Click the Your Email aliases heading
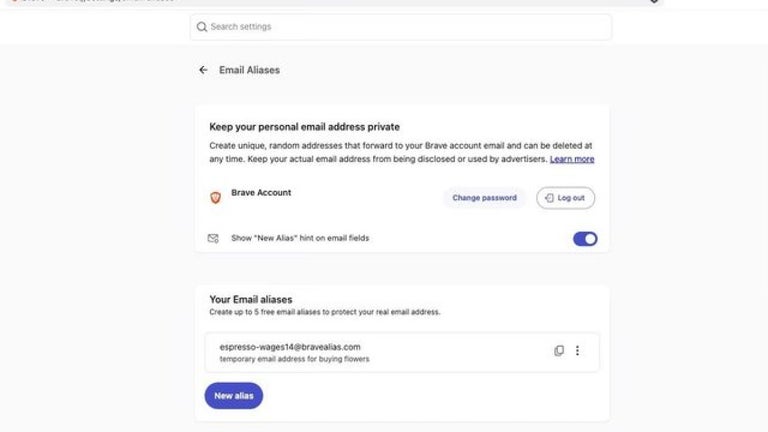The height and width of the screenshot is (432, 768). coord(251,299)
